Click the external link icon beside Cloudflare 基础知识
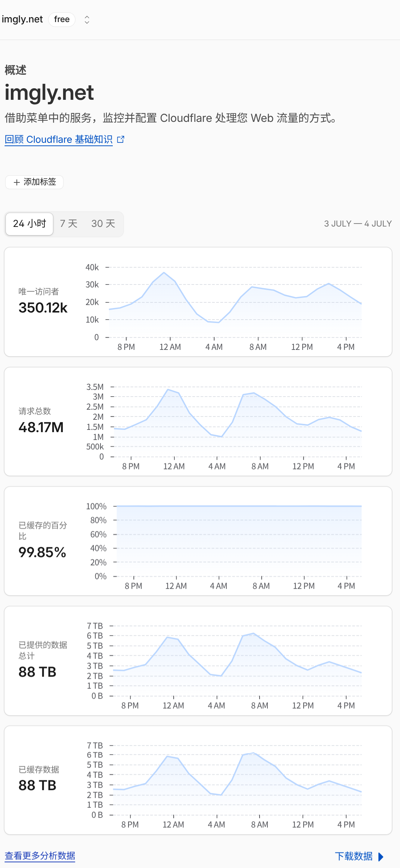This screenshot has width=400, height=868. pos(121,139)
